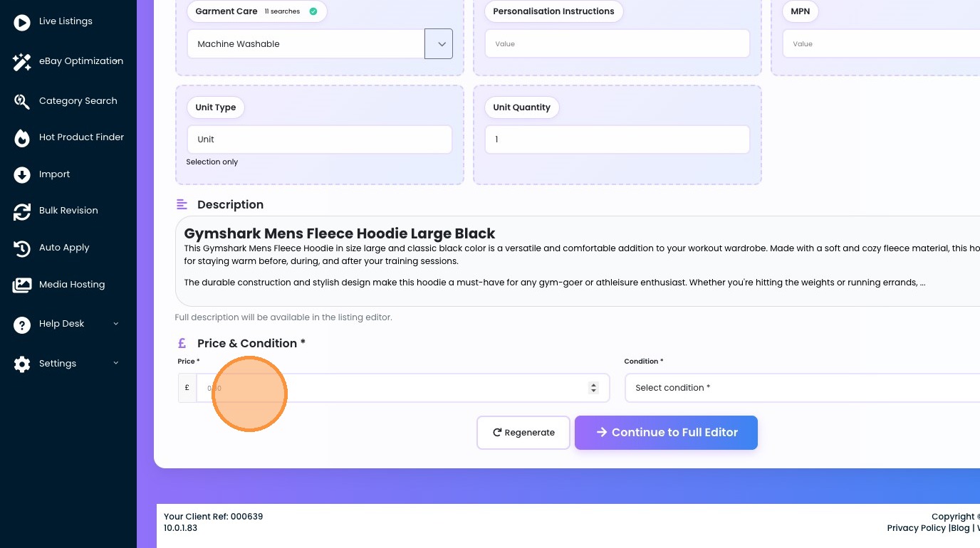Viewport: 980px width, 548px height.
Task: Expand the Settings submenu chevron
Action: pos(116,364)
